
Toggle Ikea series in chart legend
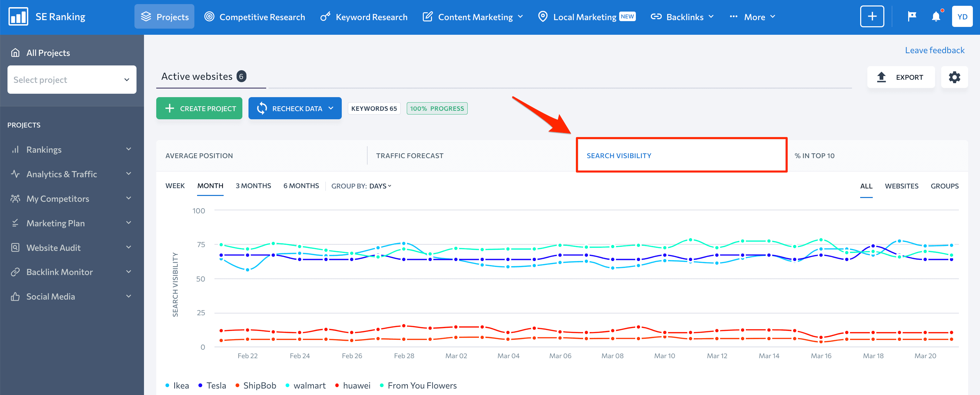tap(177, 385)
